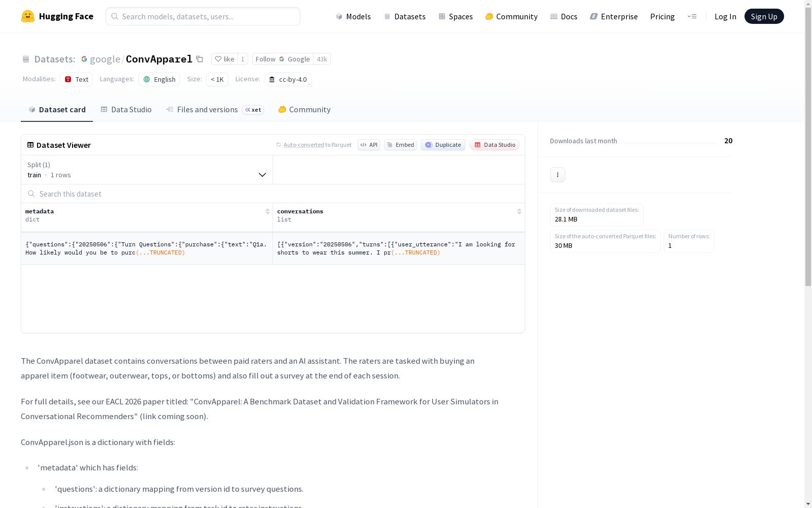
Task: Sort the metadata column with its arrows
Action: 267,211
